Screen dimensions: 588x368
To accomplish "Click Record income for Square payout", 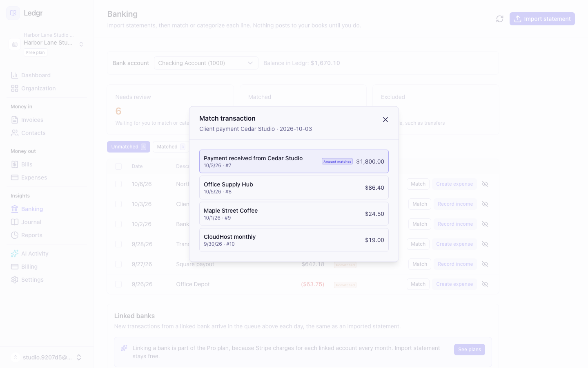I will [x=455, y=264].
